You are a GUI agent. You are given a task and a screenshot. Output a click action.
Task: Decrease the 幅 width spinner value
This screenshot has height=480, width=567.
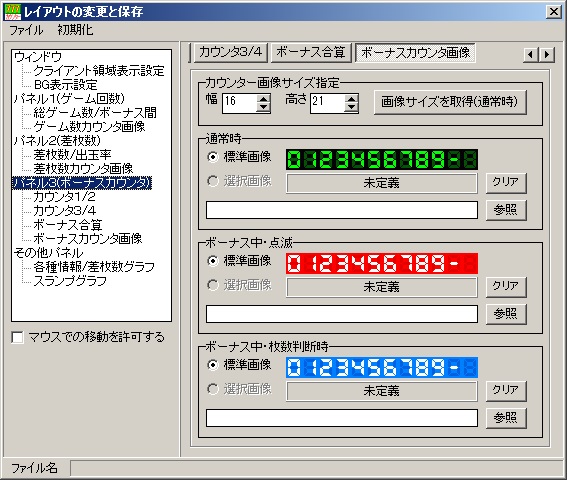[263, 107]
